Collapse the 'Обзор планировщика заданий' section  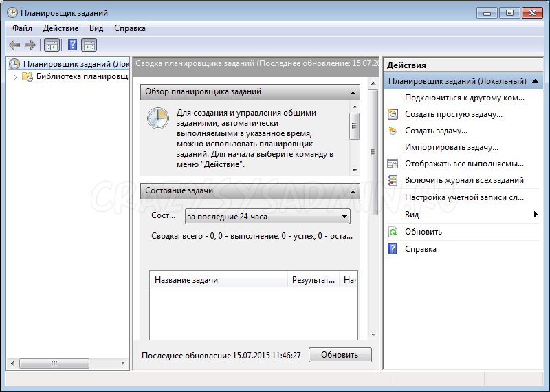(x=353, y=92)
